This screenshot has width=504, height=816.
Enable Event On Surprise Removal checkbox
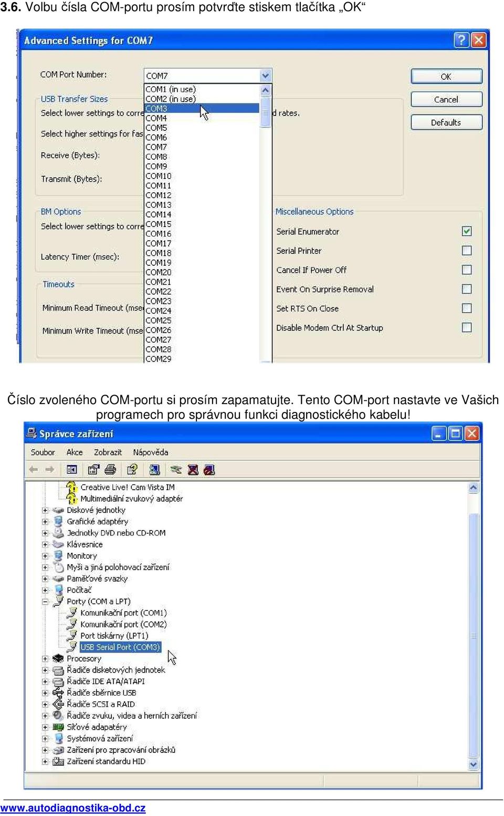tap(467, 289)
